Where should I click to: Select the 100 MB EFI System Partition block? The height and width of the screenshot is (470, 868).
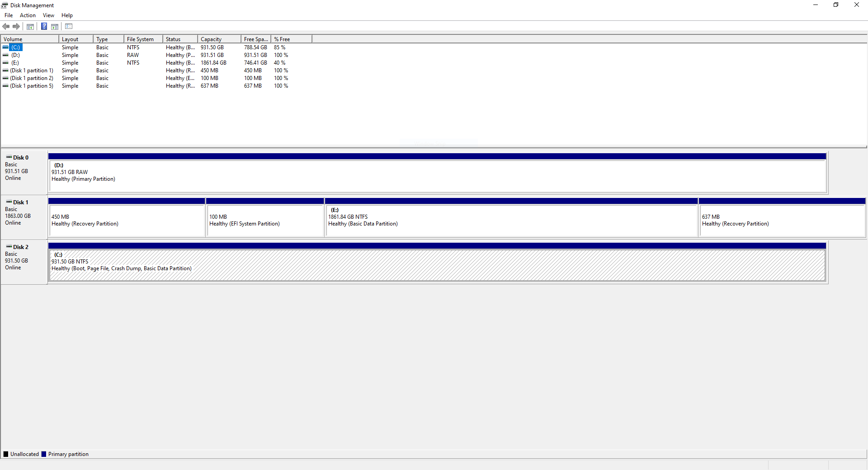point(265,217)
